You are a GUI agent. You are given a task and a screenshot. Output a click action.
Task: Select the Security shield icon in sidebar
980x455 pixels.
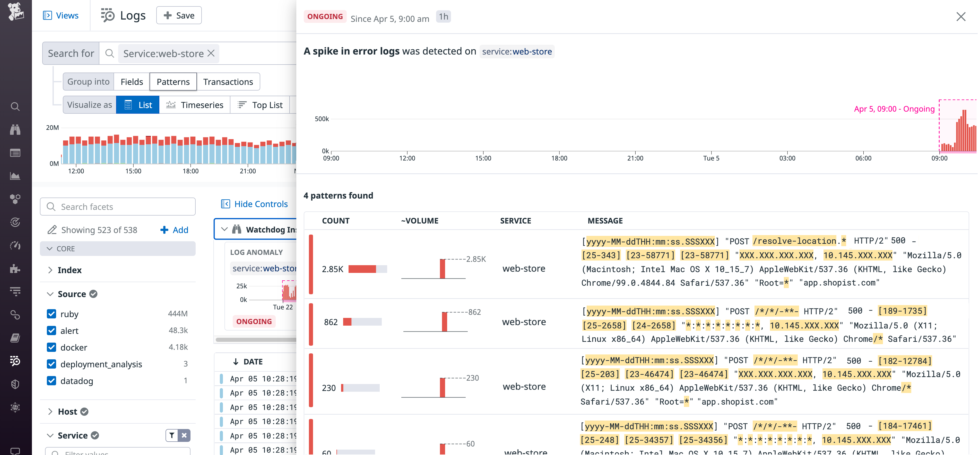coord(15,384)
